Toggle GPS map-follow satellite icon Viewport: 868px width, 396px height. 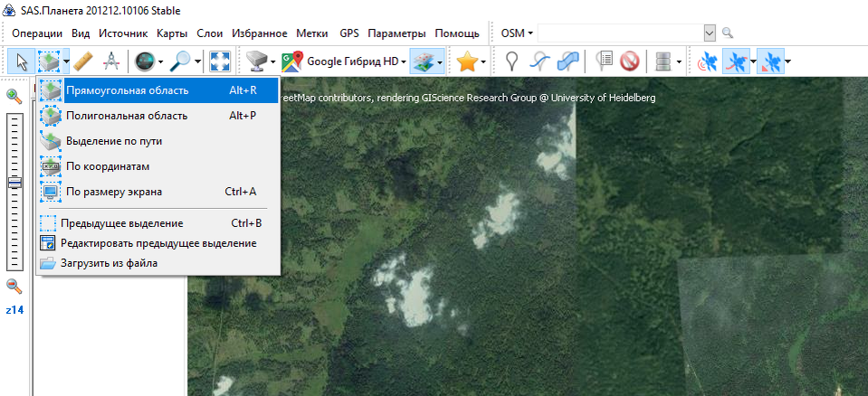[x=770, y=61]
